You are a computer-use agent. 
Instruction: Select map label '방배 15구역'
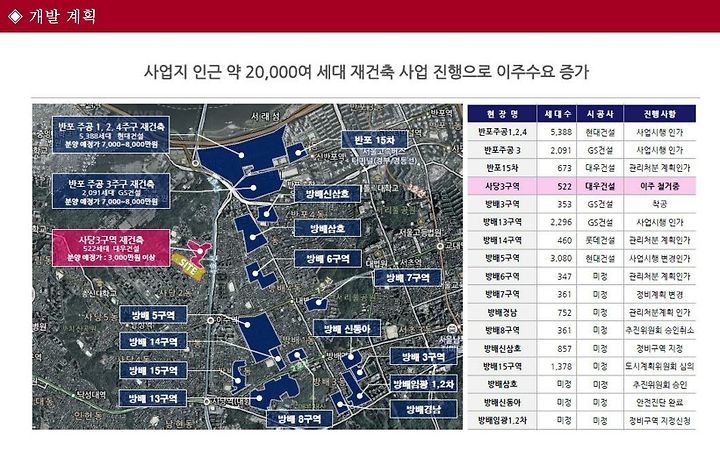(153, 370)
